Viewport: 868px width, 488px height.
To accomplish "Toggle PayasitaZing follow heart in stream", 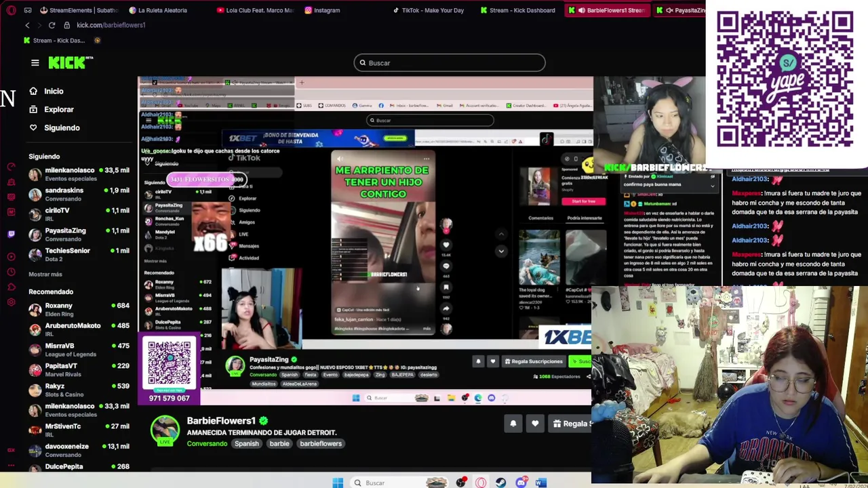I will pos(493,362).
